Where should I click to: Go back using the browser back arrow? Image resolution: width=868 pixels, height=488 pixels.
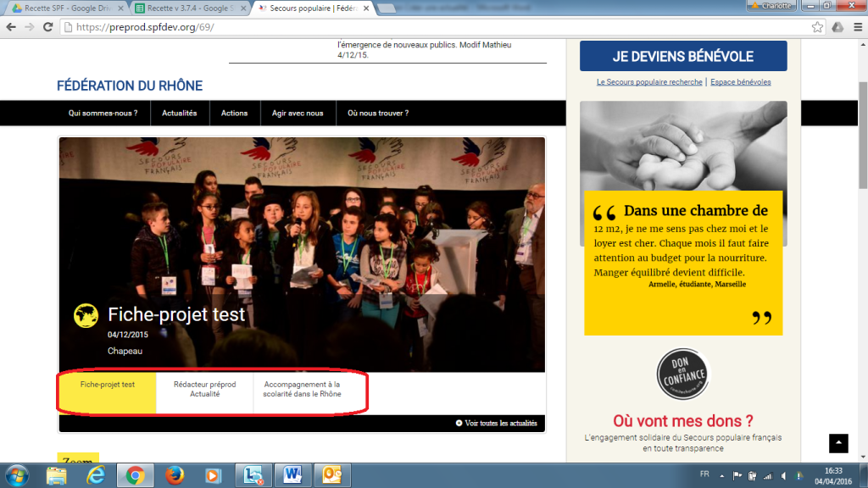click(11, 27)
